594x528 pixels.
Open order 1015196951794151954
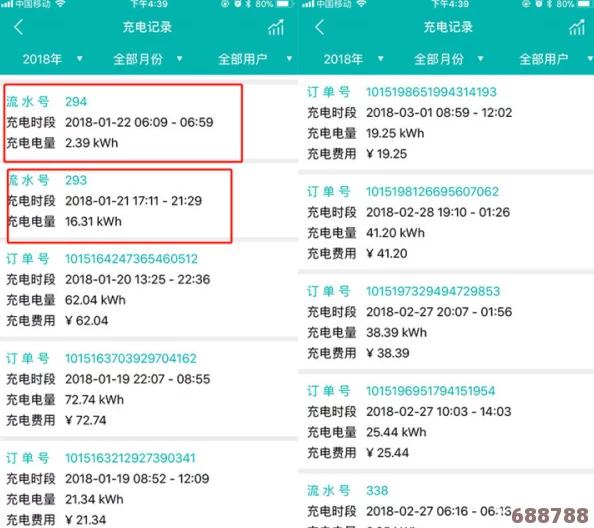coord(430,391)
